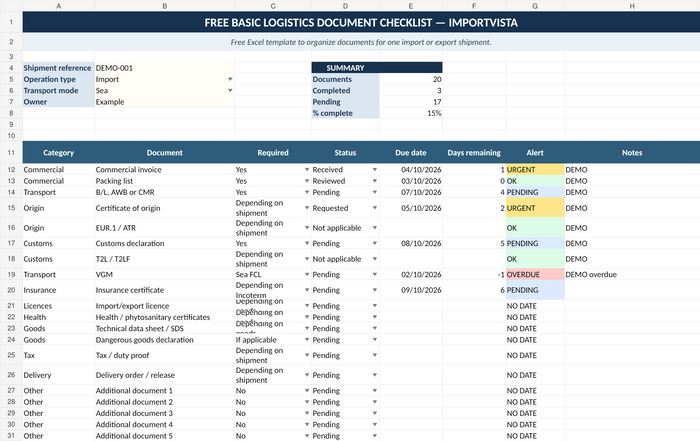Select 'Technical data sheet / SDS' cell

pyautogui.click(x=165, y=329)
